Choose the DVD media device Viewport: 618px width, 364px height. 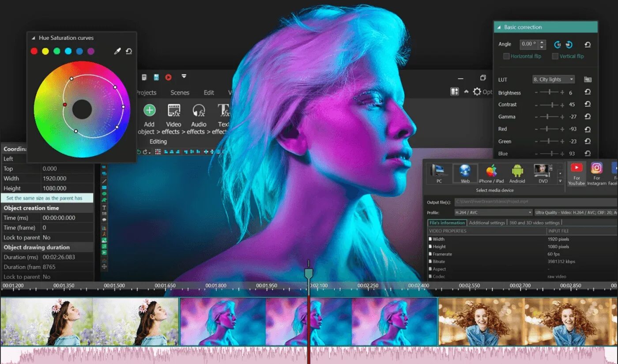(543, 173)
